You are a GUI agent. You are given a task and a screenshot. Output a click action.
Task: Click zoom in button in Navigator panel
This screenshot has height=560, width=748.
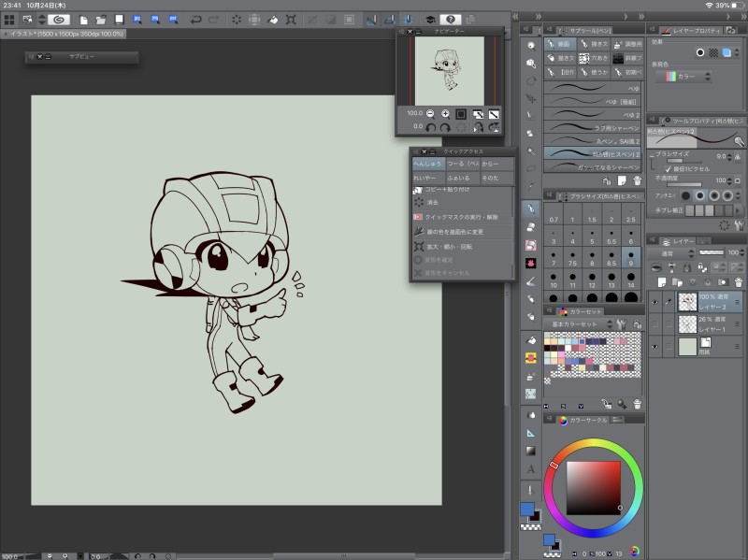pyautogui.click(x=445, y=113)
